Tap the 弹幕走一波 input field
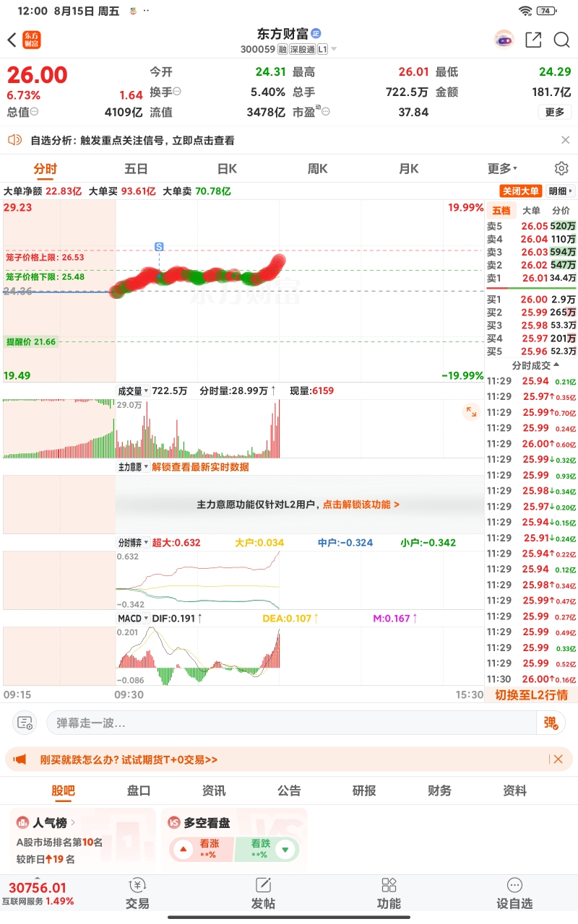Screen dimensions: 578x924 291,723
